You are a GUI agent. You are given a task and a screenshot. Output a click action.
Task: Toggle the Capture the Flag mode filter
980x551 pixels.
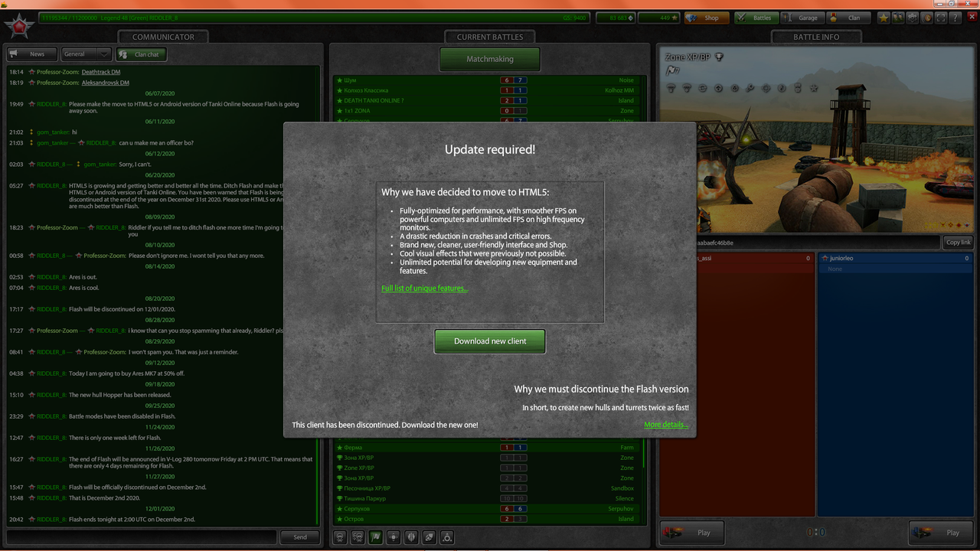(x=376, y=537)
